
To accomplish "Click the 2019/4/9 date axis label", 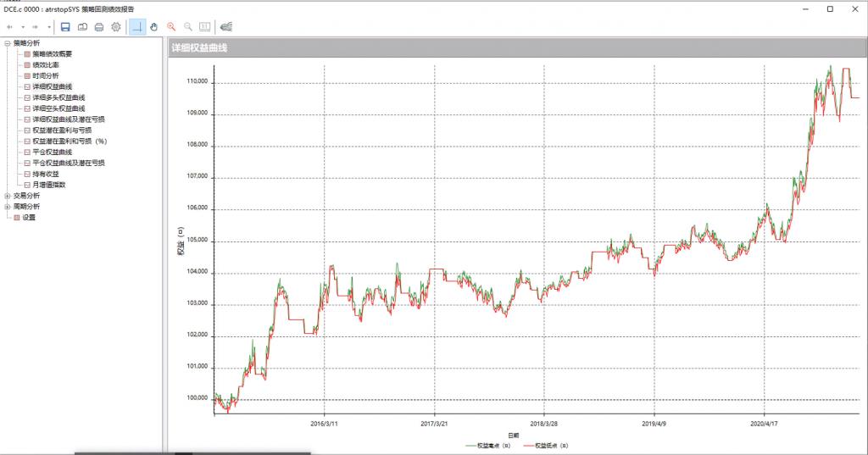I will 654,424.
